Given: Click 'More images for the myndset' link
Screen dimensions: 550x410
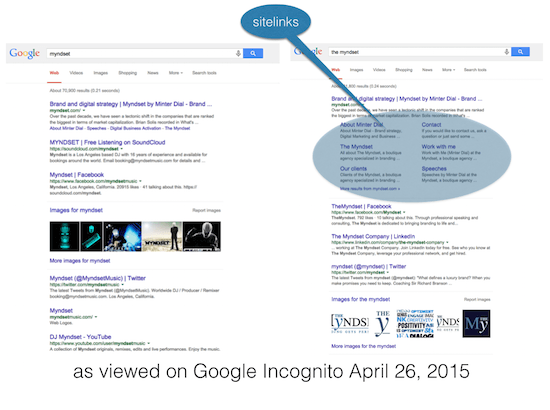Looking at the screenshot, I should click(363, 346).
